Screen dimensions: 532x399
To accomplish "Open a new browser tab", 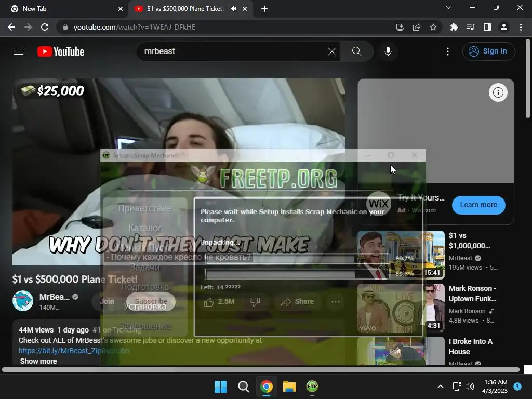I will click(x=264, y=9).
